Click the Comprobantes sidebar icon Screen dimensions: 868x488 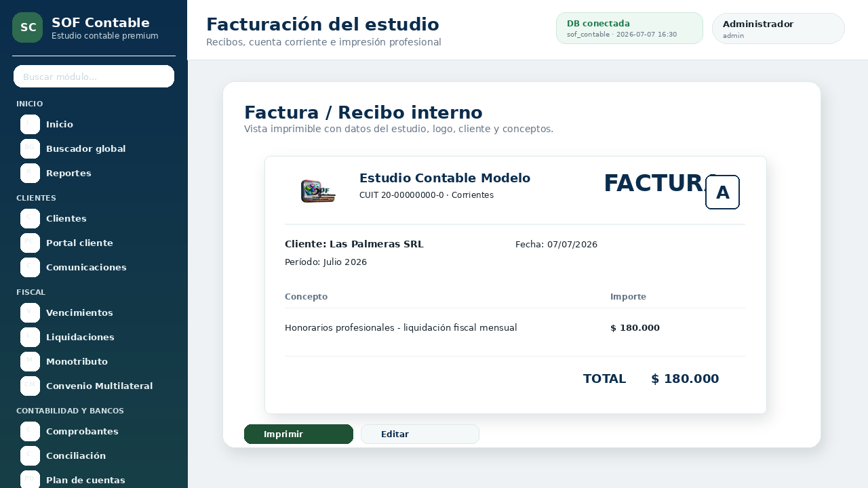tap(30, 432)
